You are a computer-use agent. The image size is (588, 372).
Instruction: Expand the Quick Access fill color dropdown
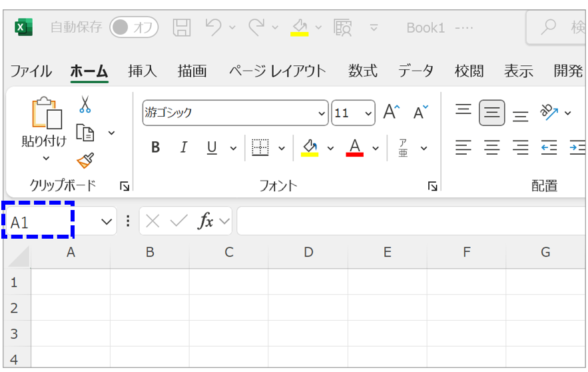coord(318,27)
